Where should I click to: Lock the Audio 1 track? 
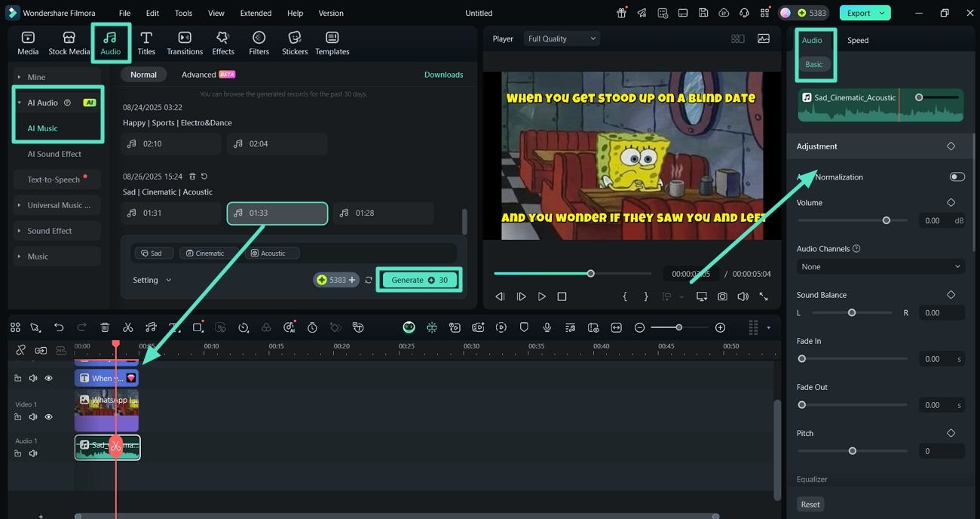[x=18, y=453]
